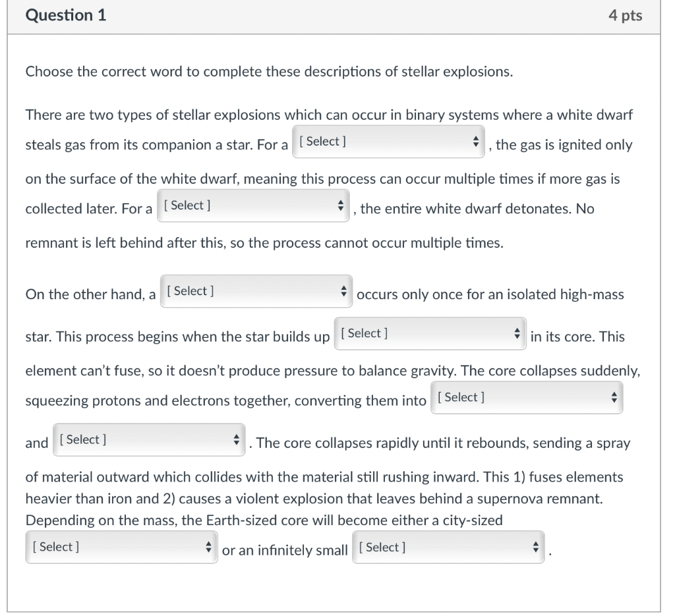Open the final dropdown after 'infinitely small'
The width and height of the screenshot is (675, 616).
click(448, 547)
